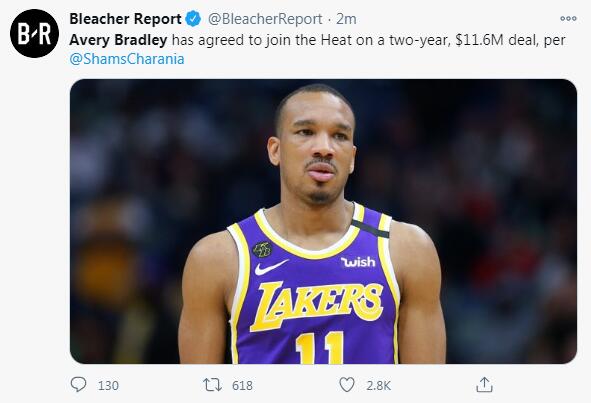
Task: Click the Wish sponsor patch on the jersey
Action: tap(358, 262)
